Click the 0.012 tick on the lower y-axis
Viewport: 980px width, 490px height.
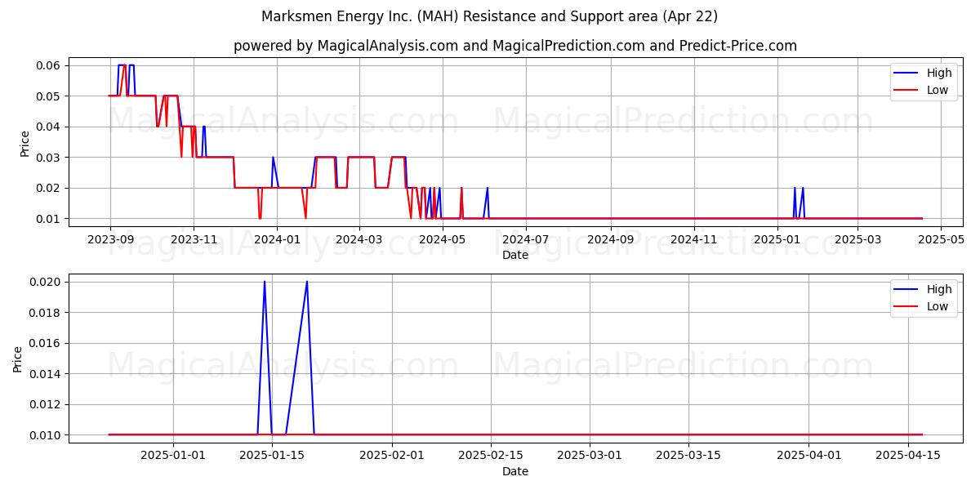45,404
